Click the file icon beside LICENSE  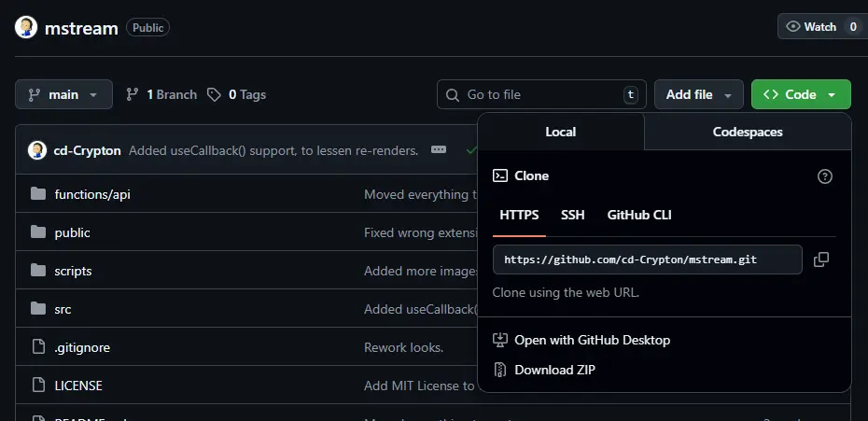point(38,386)
